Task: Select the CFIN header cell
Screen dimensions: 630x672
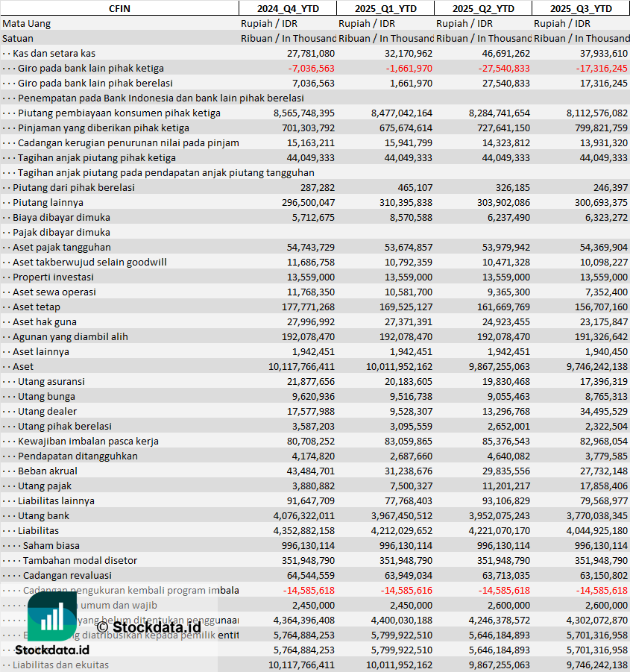Action: point(119,8)
